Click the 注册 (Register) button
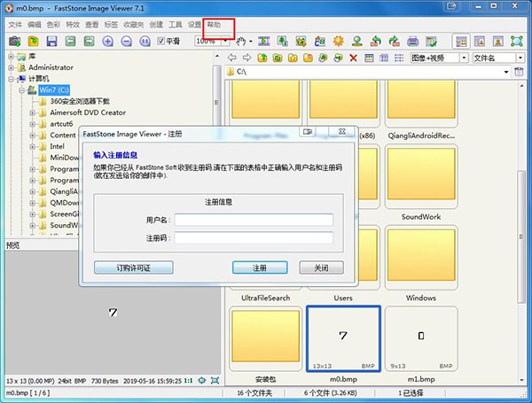Screen dimensions: 532x403 (259, 267)
